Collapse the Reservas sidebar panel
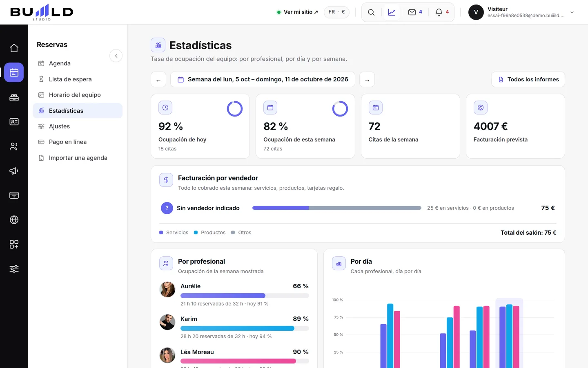 (x=116, y=56)
